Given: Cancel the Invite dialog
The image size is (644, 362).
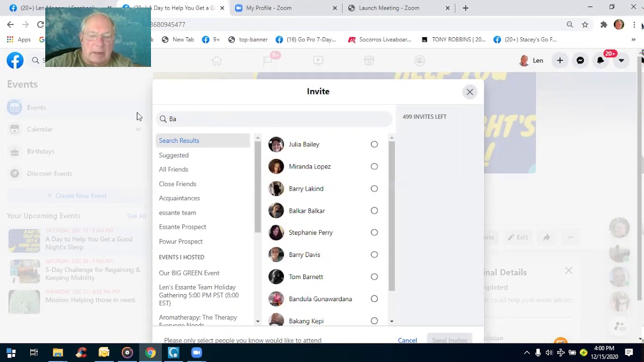Looking at the screenshot, I should [x=408, y=340].
